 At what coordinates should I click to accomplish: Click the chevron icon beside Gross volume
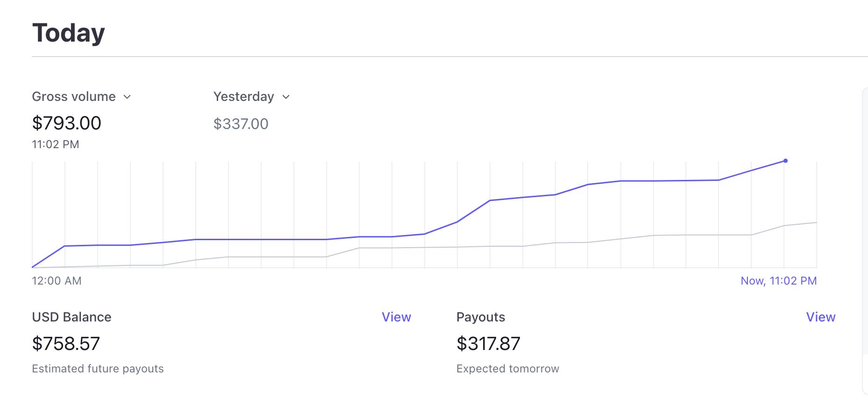(x=127, y=97)
